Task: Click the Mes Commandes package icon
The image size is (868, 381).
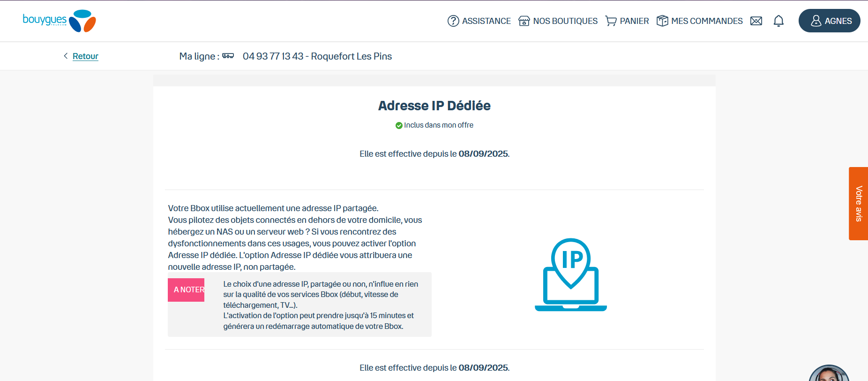Action: coord(662,21)
